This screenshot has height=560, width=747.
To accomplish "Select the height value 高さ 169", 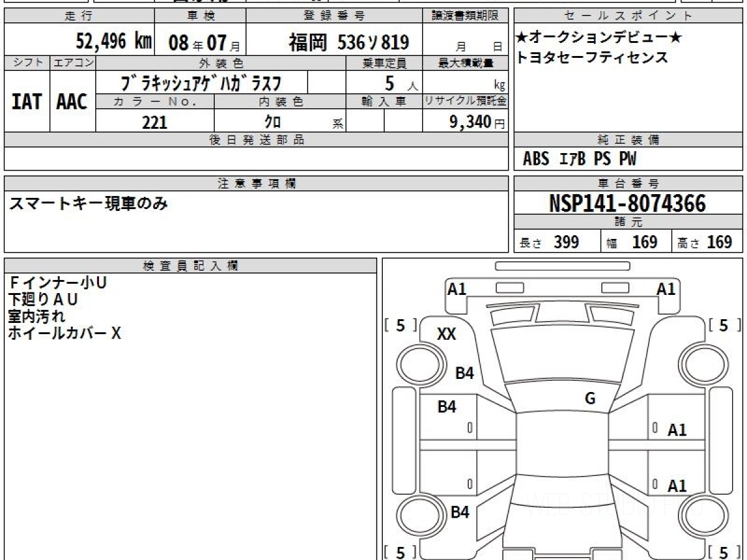I will tap(705, 242).
